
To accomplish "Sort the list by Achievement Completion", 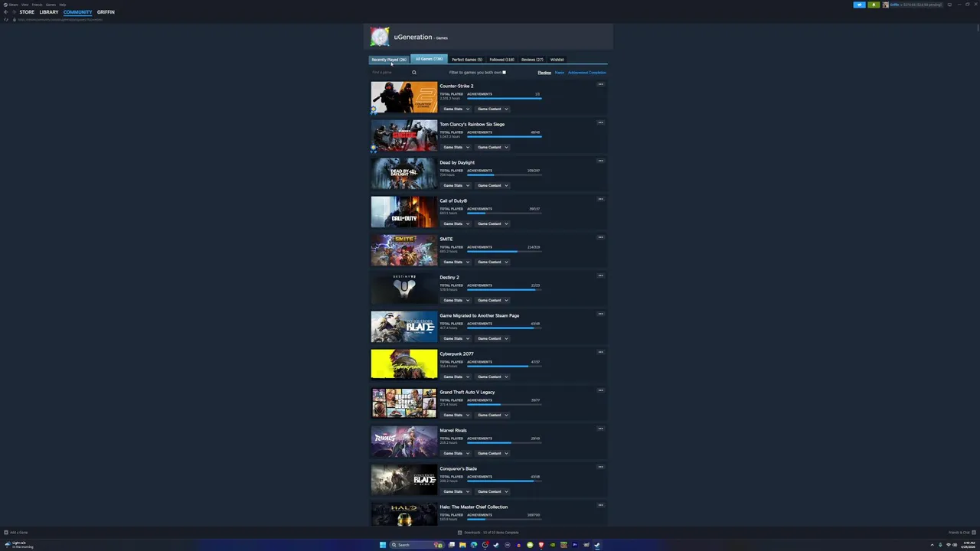I will click(x=587, y=73).
